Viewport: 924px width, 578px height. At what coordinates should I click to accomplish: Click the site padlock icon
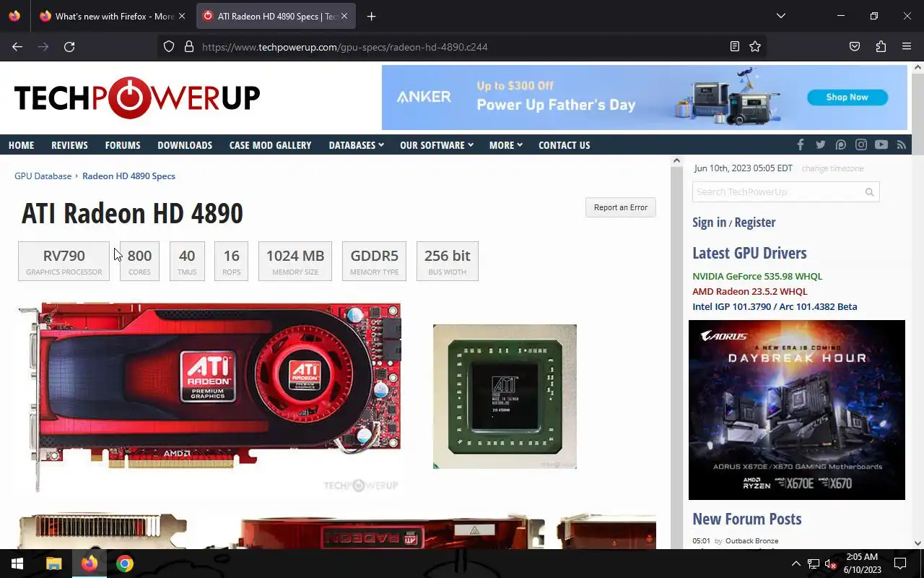pos(189,46)
